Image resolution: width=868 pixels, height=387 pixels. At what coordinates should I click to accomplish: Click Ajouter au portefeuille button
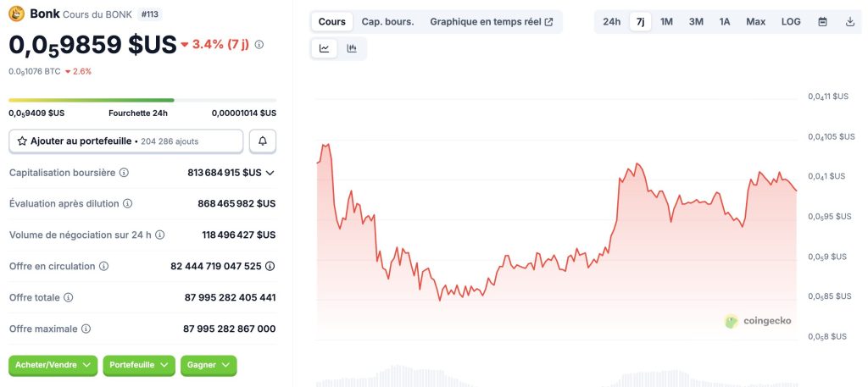[126, 141]
